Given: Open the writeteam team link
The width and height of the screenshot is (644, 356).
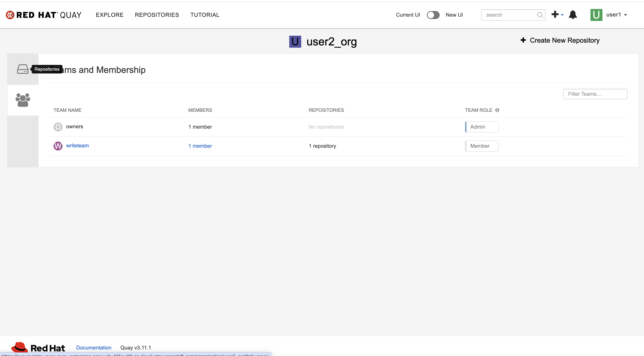Looking at the screenshot, I should point(77,145).
